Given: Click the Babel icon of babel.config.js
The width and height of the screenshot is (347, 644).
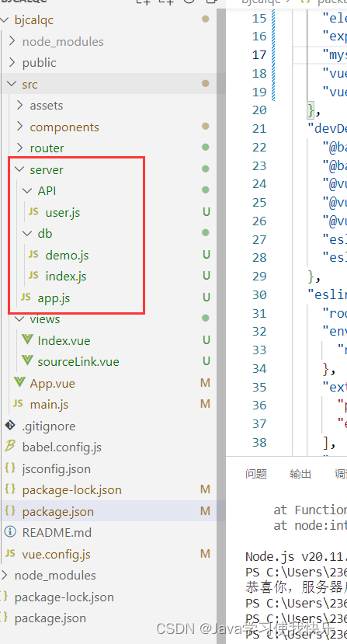Looking at the screenshot, I should click(10, 447).
